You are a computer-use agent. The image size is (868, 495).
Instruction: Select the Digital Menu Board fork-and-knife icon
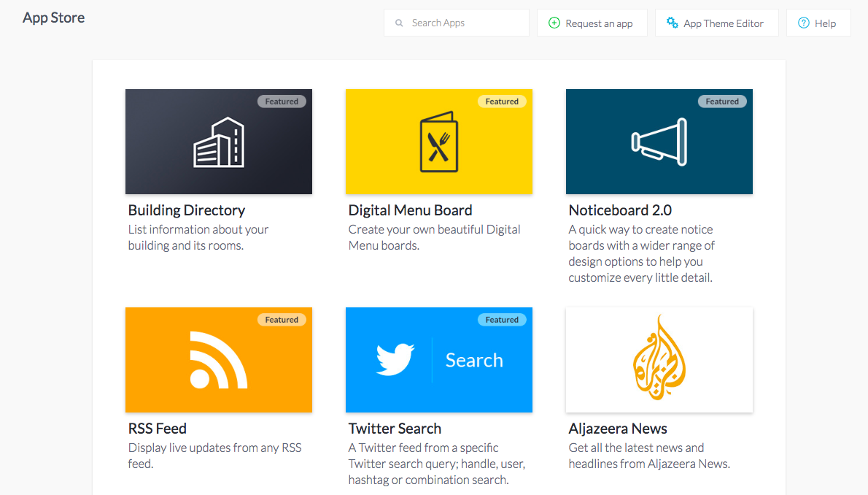pos(439,142)
